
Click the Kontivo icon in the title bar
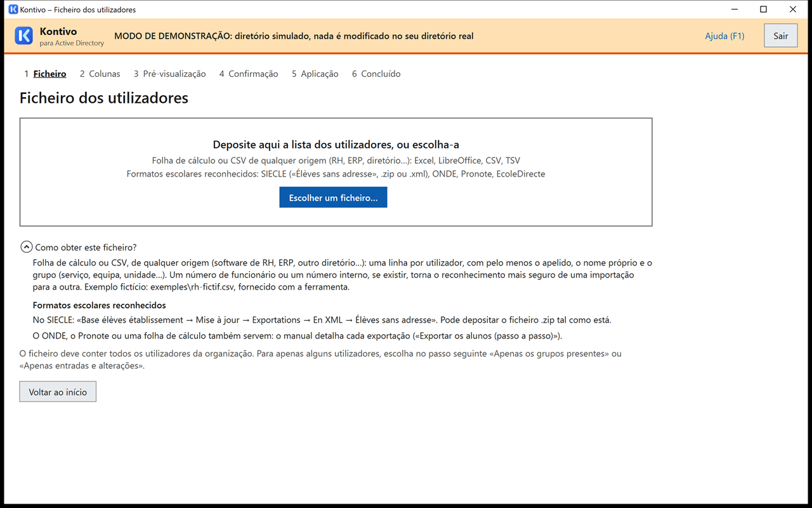pyautogui.click(x=13, y=10)
